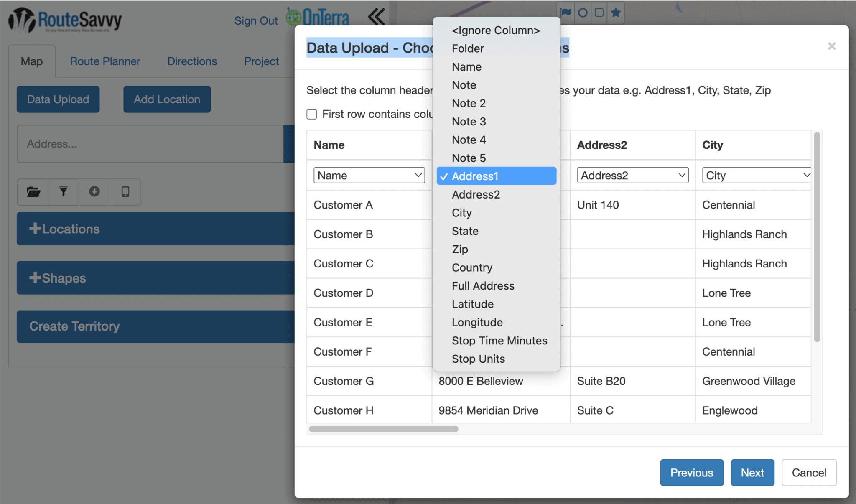The height and width of the screenshot is (504, 856).
Task: Choose Note 2 in the dropdown list
Action: coord(496,103)
